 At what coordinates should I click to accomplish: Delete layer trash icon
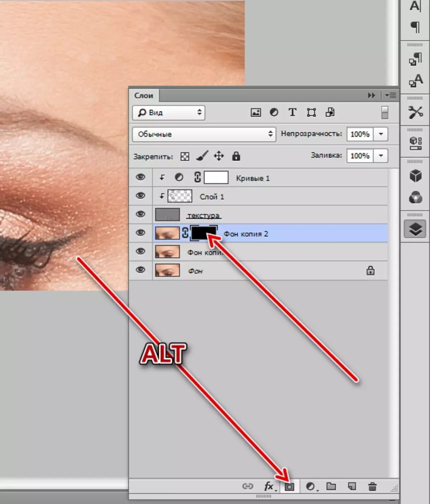[x=372, y=486]
